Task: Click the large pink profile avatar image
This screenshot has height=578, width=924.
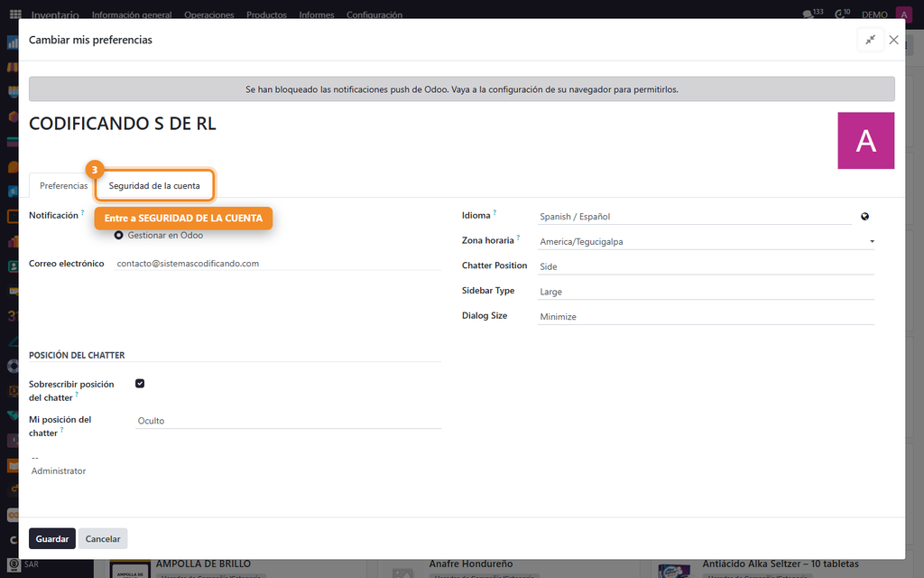Action: pos(865,140)
